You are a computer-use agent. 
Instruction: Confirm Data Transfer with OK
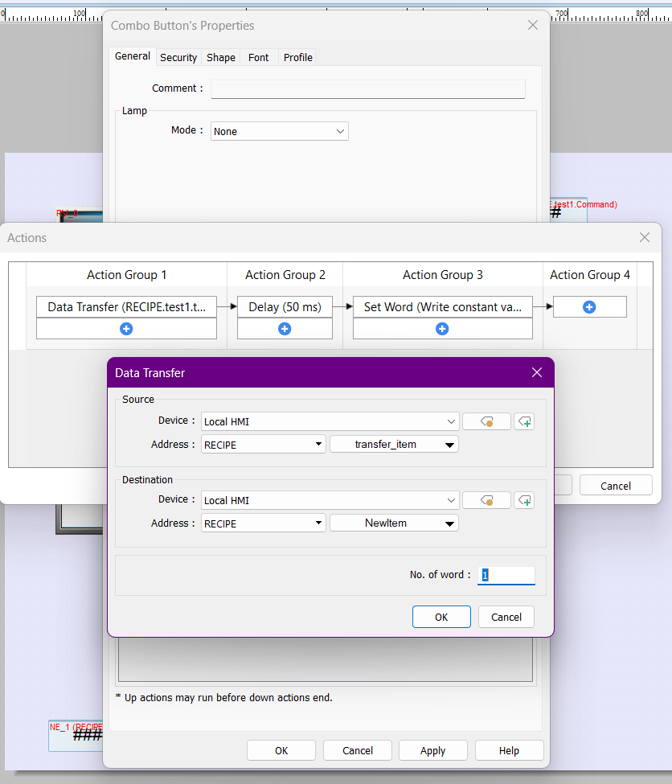tap(441, 617)
